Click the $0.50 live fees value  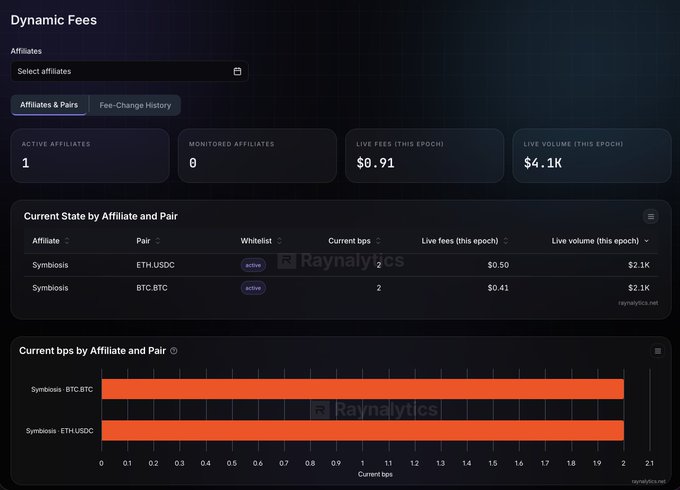tap(498, 265)
